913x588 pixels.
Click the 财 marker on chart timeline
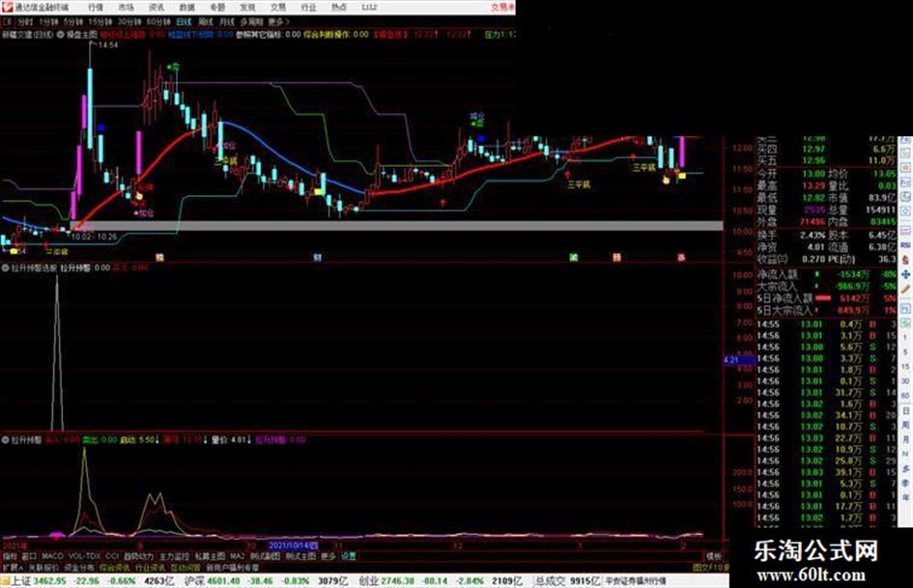[x=317, y=258]
